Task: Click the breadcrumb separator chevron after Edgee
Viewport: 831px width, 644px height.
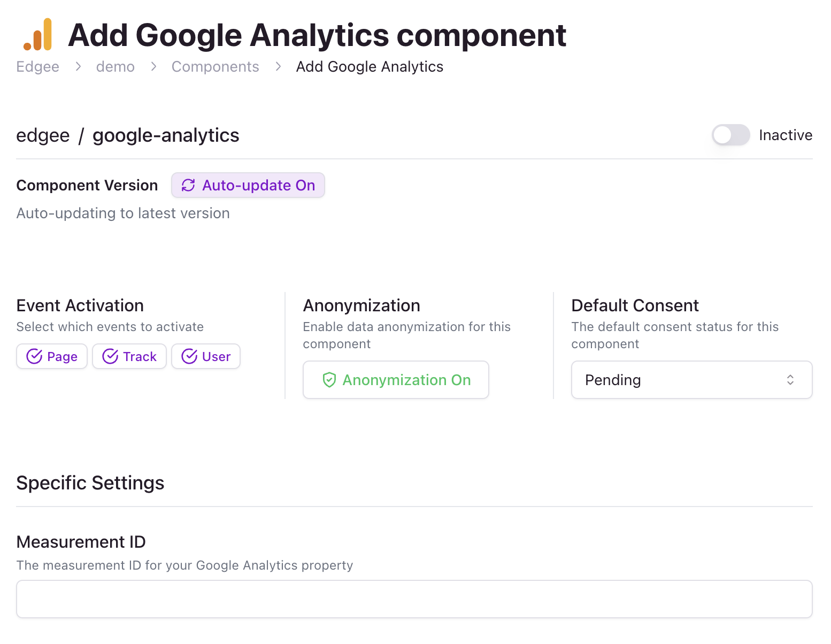Action: [78, 66]
